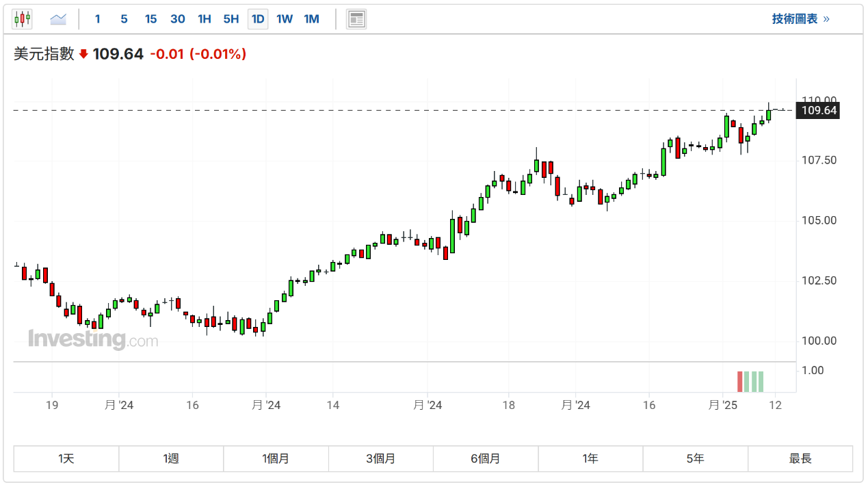The height and width of the screenshot is (487, 868).
Task: Select the 3個月 range tab
Action: tap(381, 458)
